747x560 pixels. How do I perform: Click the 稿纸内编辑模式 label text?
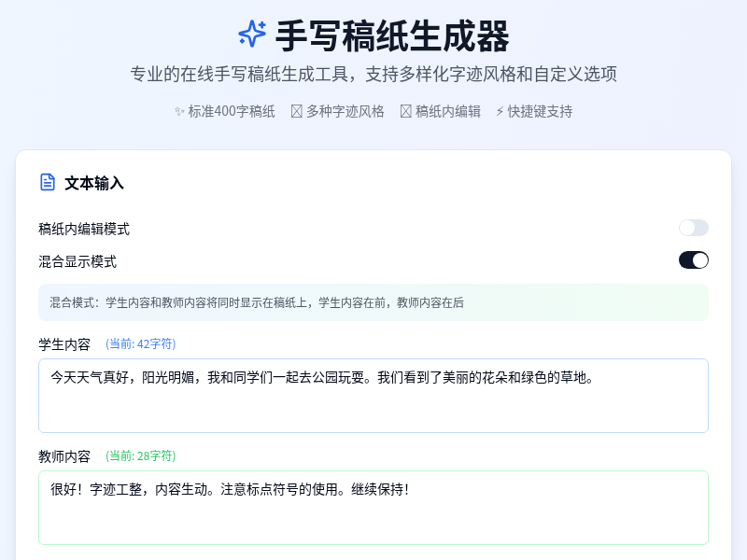tap(84, 229)
